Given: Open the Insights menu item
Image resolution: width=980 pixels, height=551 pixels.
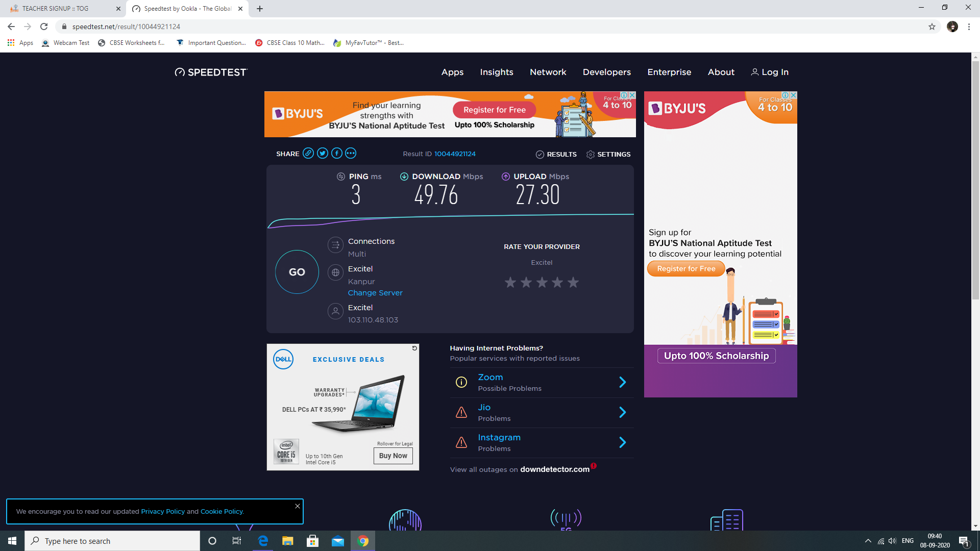Looking at the screenshot, I should click(x=497, y=72).
